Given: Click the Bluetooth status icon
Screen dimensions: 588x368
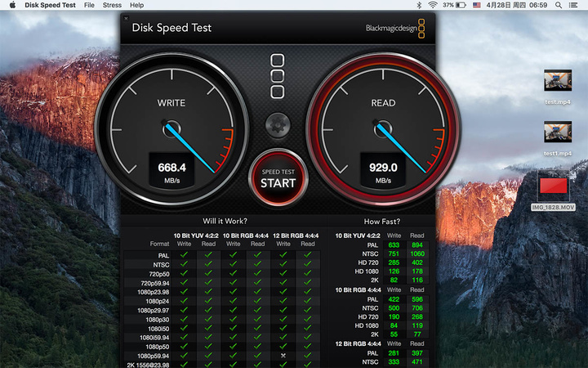Looking at the screenshot, I should coord(419,5).
